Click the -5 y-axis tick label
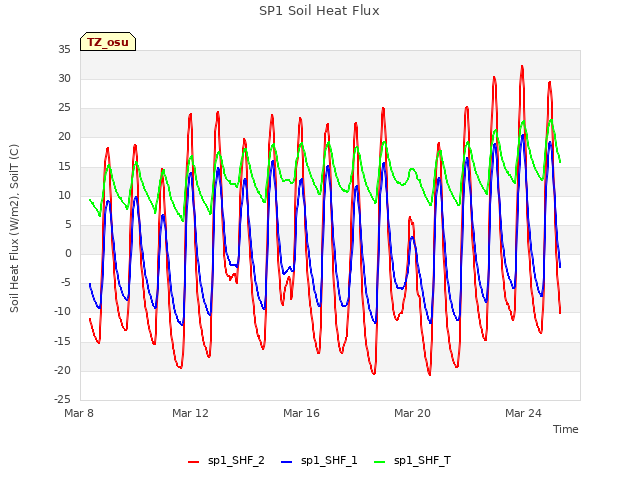640x480 pixels. click(x=66, y=282)
